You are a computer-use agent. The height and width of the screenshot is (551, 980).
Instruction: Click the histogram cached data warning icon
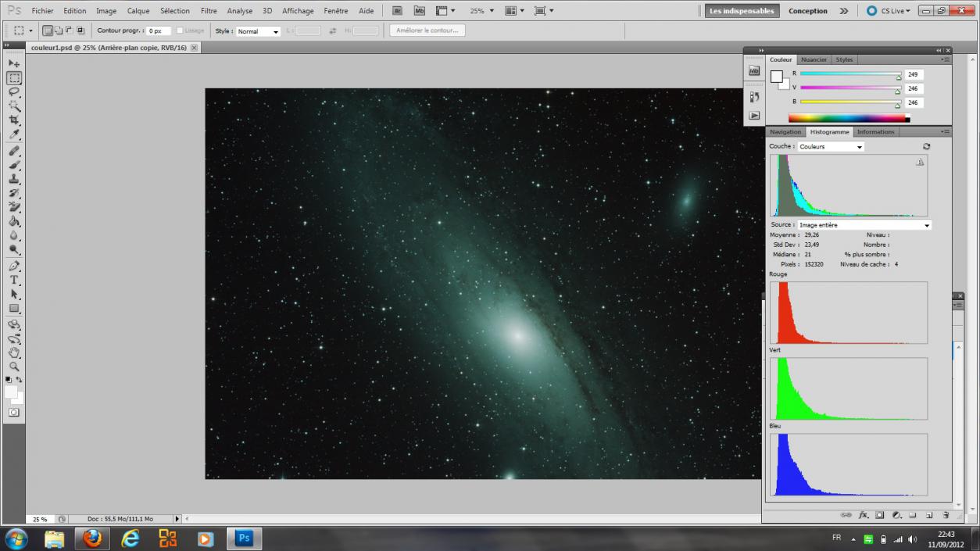(x=920, y=162)
